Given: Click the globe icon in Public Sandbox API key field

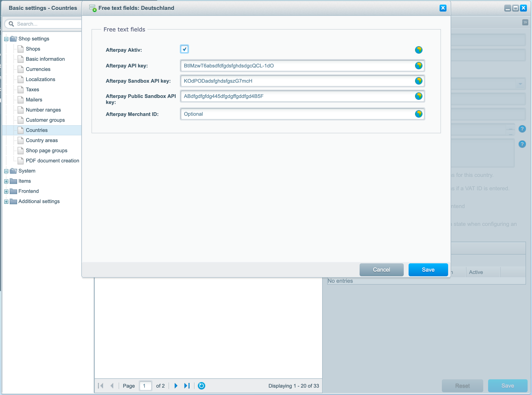Looking at the screenshot, I should 418,96.
